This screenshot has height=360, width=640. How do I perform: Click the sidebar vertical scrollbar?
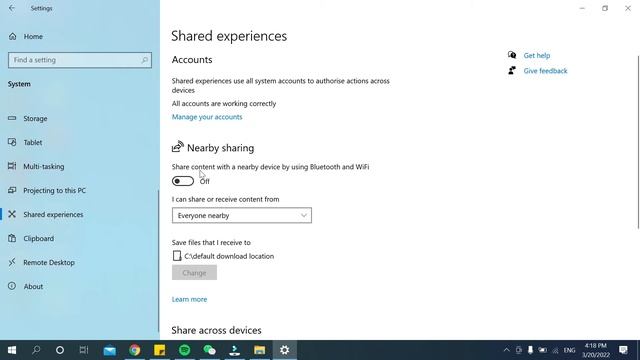click(158, 261)
